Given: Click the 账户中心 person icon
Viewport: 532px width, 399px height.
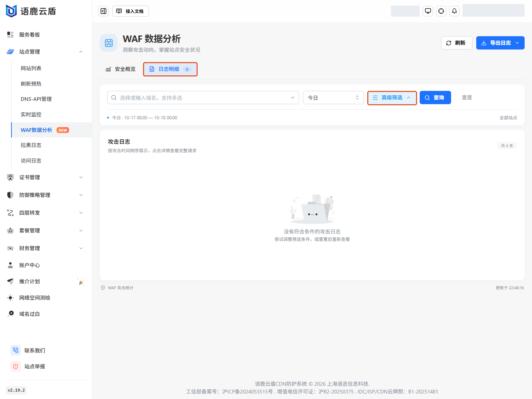Looking at the screenshot, I should click(10, 265).
